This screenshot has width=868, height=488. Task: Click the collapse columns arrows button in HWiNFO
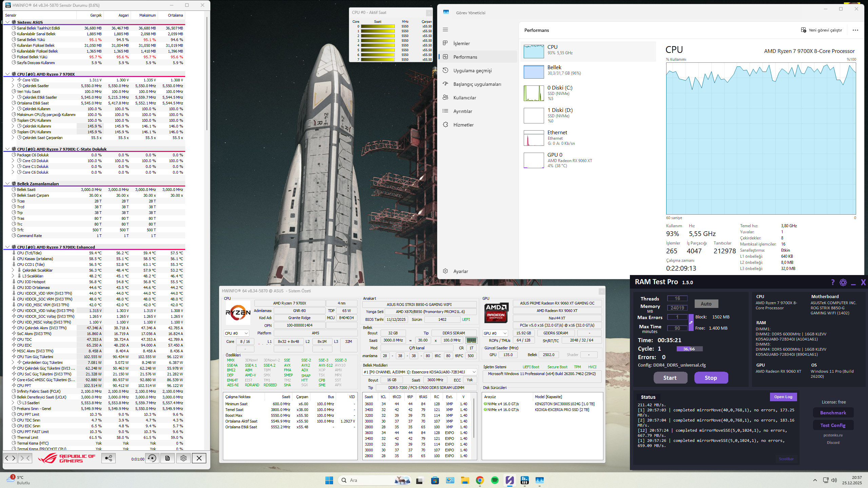[x=25, y=458]
